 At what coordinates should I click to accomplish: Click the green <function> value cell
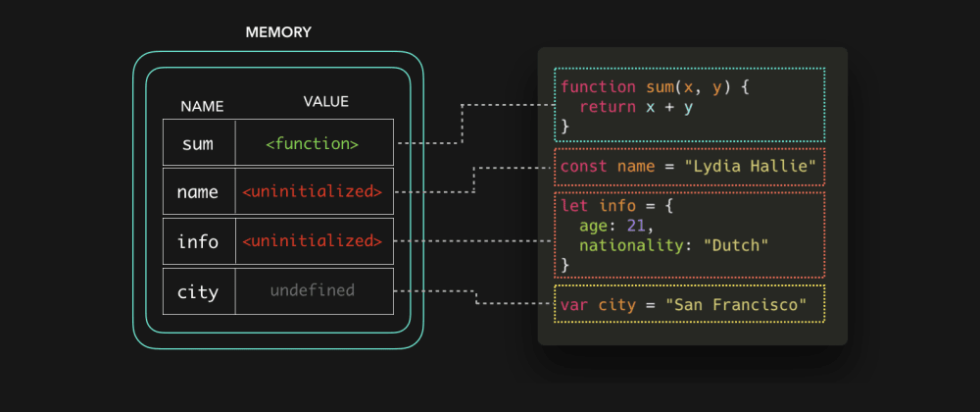[x=315, y=143]
